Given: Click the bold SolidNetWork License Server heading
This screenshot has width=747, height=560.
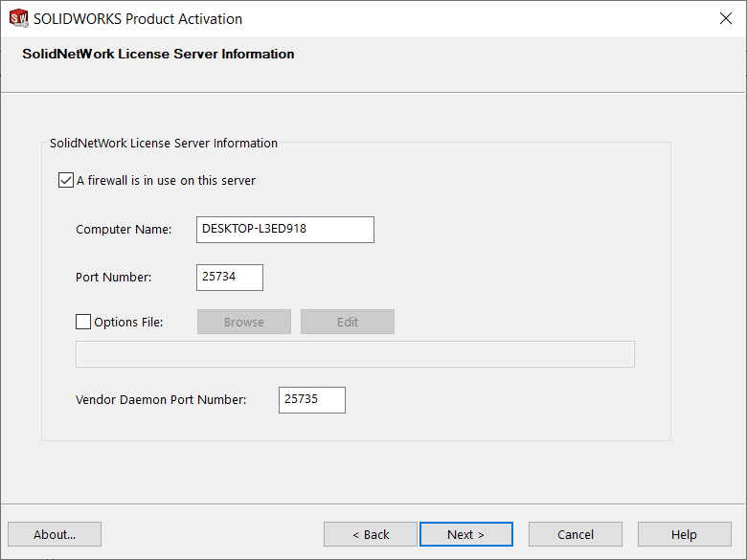Looking at the screenshot, I should [x=158, y=55].
